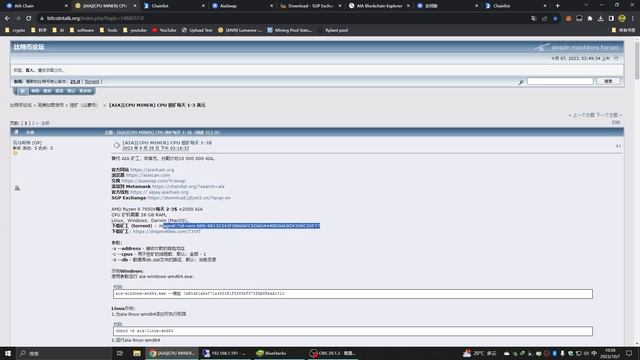Bookmark this page with star icon
Screen dimensions: 640x360
coord(555,18)
